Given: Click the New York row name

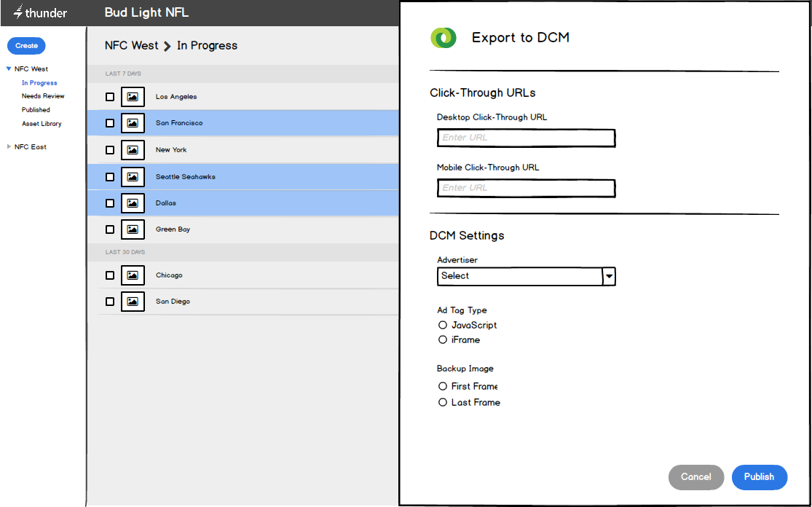Looking at the screenshot, I should tap(171, 150).
